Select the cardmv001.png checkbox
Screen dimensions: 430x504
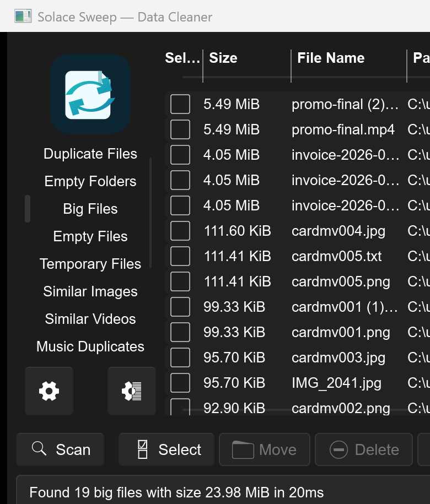[x=180, y=332]
